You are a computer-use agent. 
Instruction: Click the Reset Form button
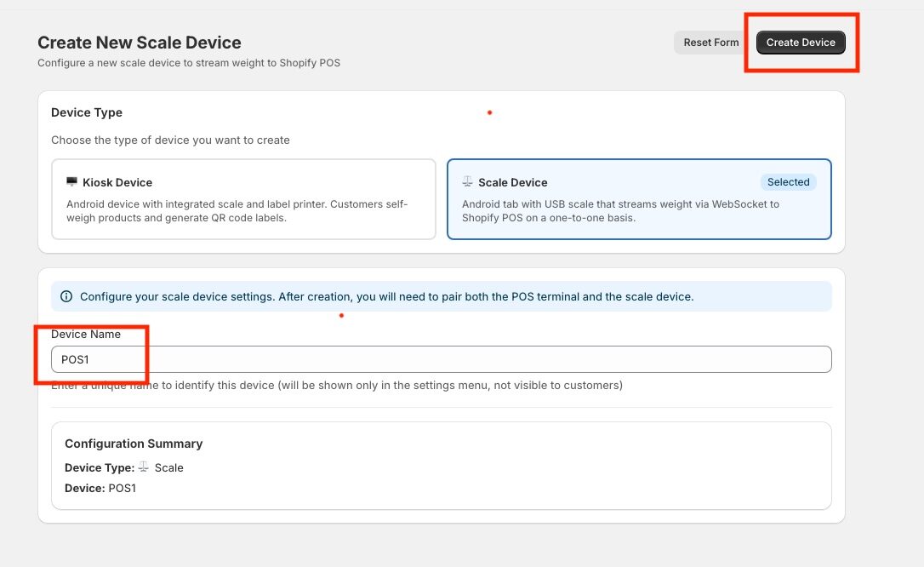tap(710, 43)
